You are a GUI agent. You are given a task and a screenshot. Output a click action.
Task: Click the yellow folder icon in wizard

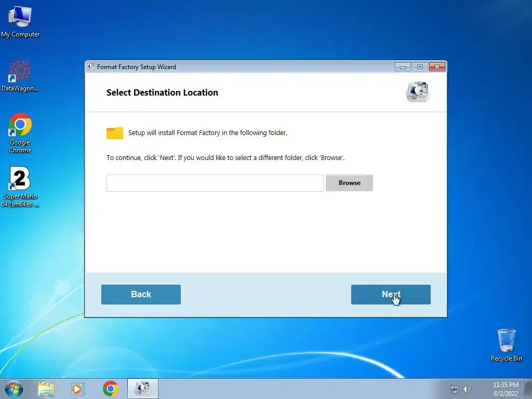pos(115,133)
